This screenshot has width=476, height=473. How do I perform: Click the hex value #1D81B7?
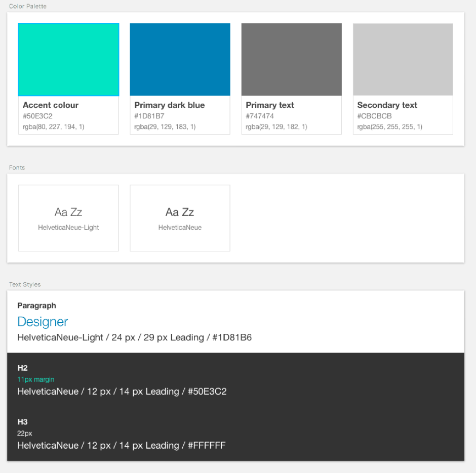[147, 116]
